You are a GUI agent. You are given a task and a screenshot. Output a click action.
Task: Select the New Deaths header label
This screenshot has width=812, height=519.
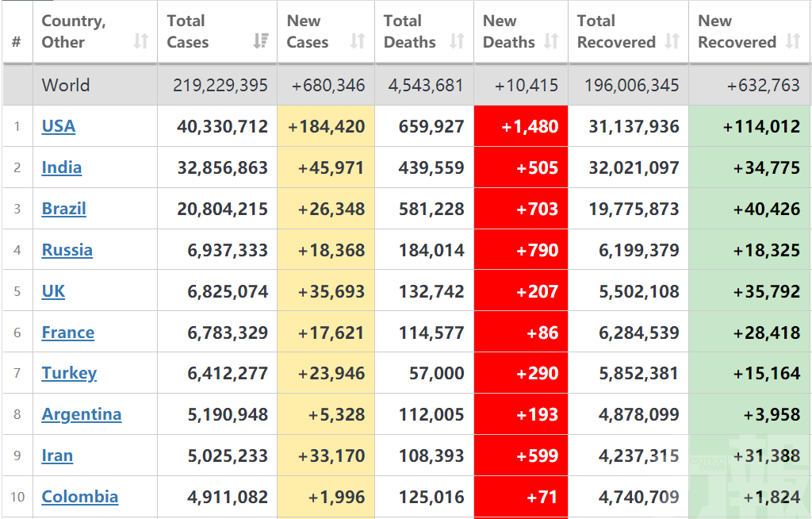tap(508, 31)
